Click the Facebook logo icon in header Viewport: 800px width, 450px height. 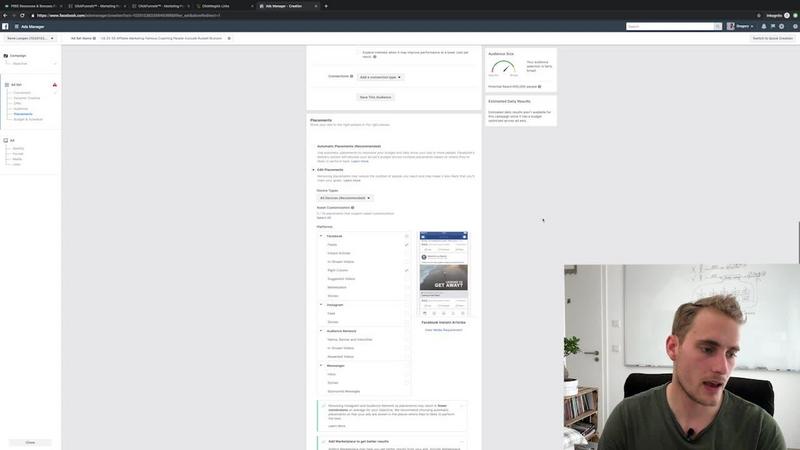click(x=5, y=27)
